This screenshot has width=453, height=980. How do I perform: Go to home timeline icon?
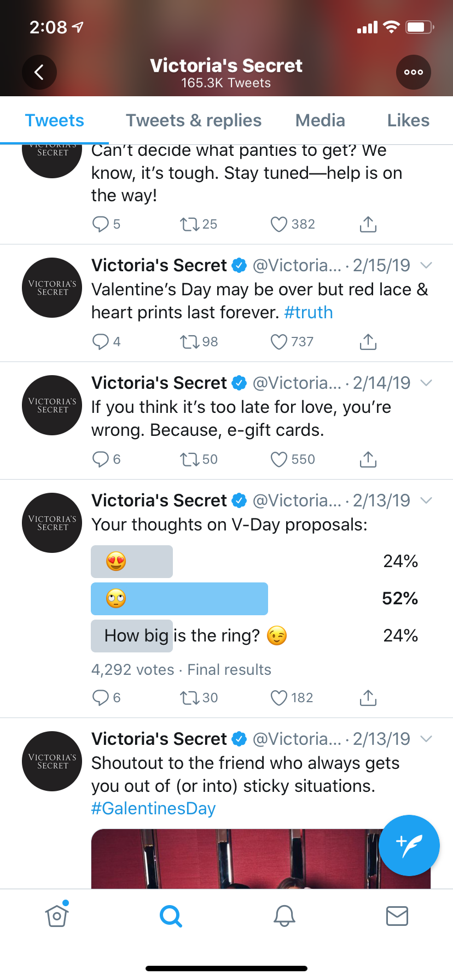(57, 915)
